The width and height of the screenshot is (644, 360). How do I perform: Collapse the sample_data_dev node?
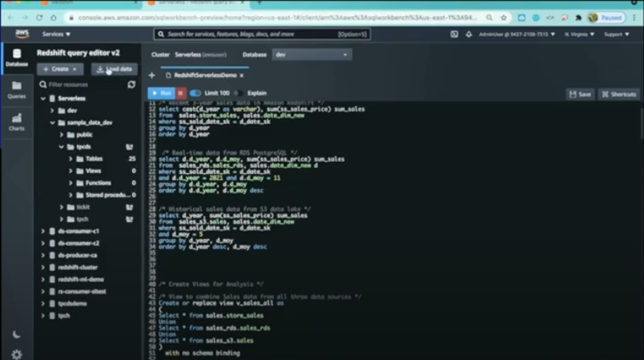pyautogui.click(x=52, y=123)
